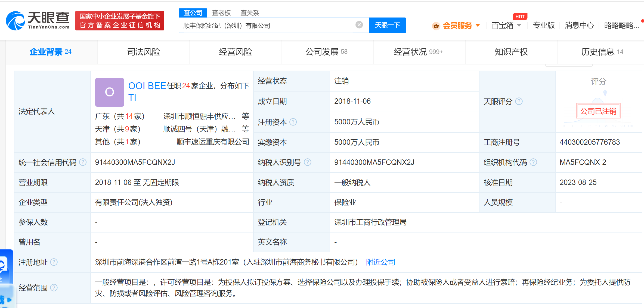Open 顺诚四号(天津)融... company link
This screenshot has height=308, width=644.
point(199,129)
